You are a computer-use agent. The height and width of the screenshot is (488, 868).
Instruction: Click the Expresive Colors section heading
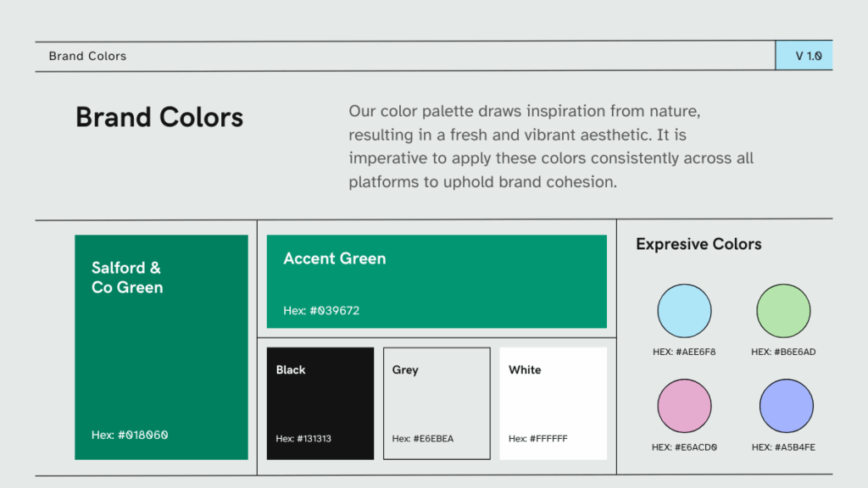coord(698,244)
